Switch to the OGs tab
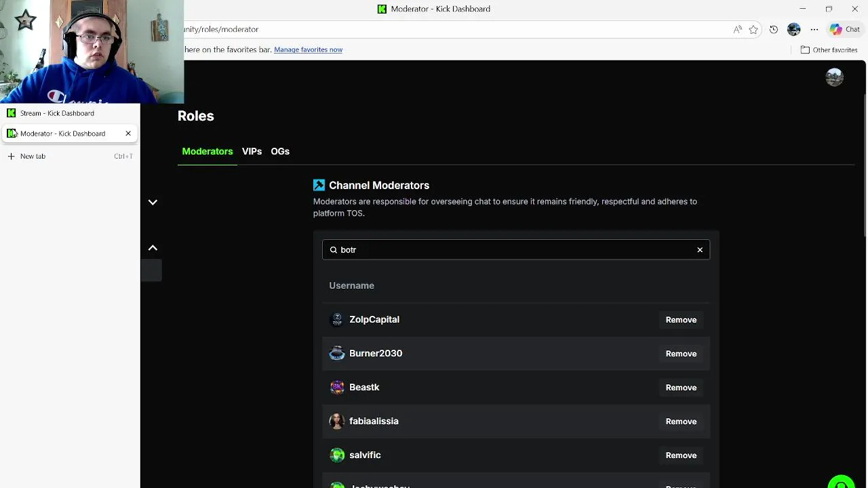Viewport: 868px width, 488px height. point(280,151)
